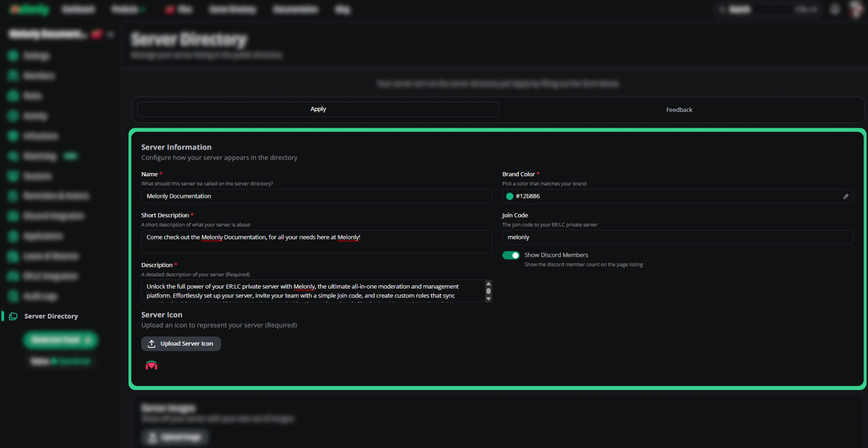Click "Upload an icon to represent your server" text
The image size is (868, 448).
click(219, 325)
